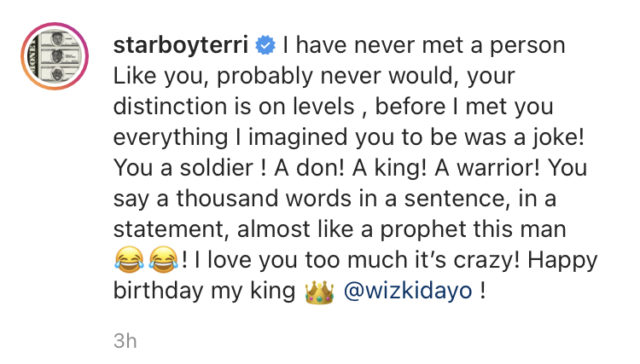Open the @wizkidayo mention
This screenshot has height=364, width=640.
[x=408, y=291]
